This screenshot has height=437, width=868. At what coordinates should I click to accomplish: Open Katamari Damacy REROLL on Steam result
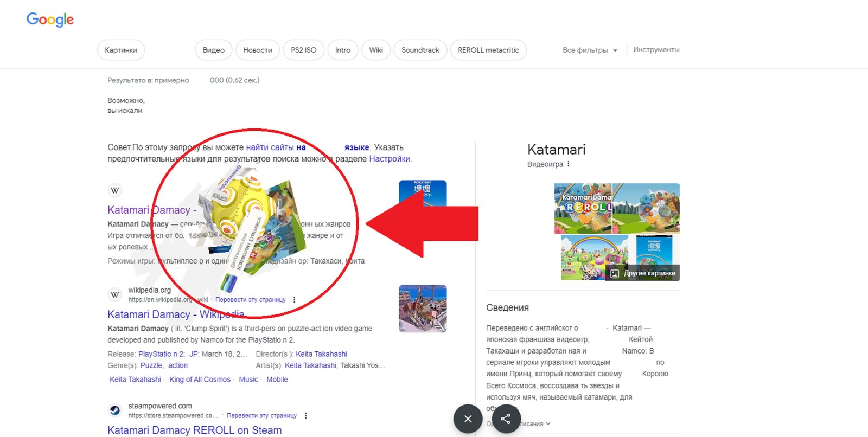[195, 430]
